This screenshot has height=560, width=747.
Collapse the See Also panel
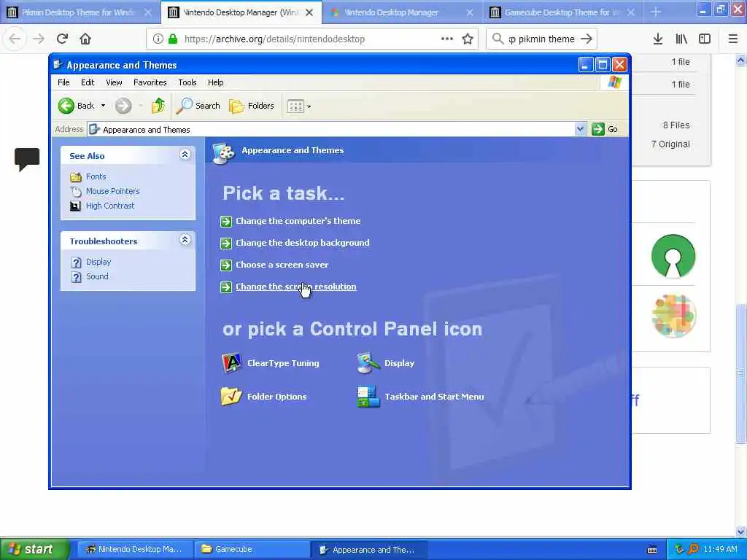[x=185, y=155]
